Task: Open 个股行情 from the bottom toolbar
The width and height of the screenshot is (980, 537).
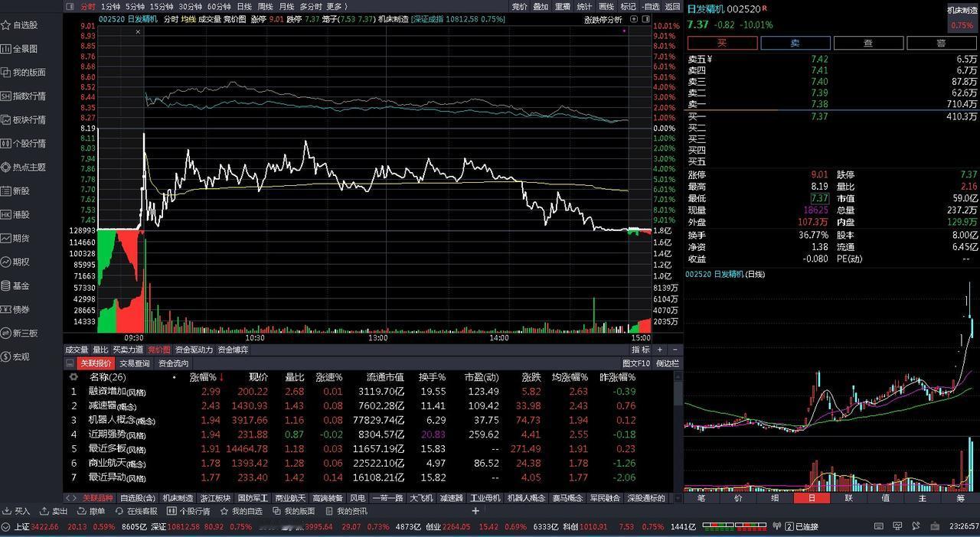Action: tap(188, 511)
